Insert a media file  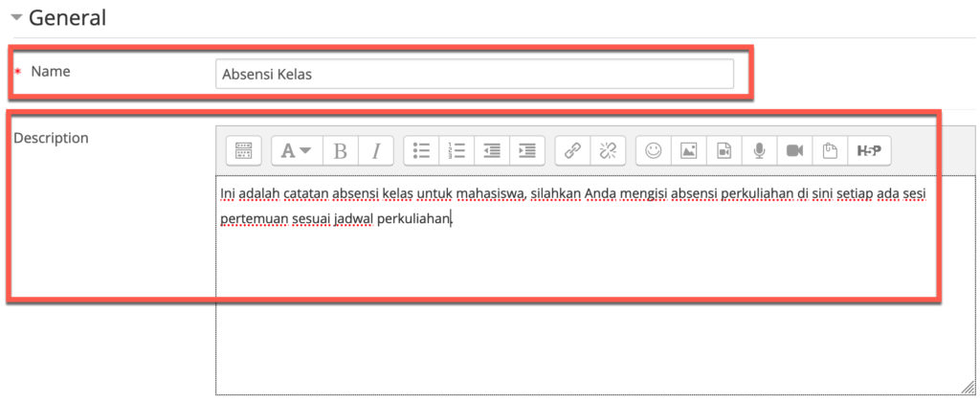pyautogui.click(x=724, y=150)
